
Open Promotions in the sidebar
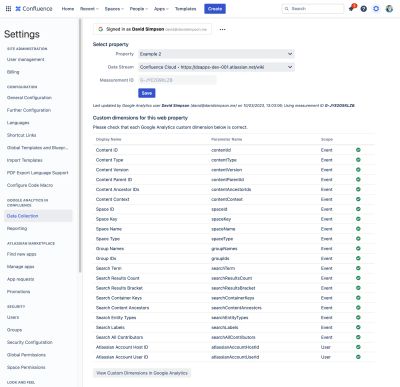click(x=19, y=292)
